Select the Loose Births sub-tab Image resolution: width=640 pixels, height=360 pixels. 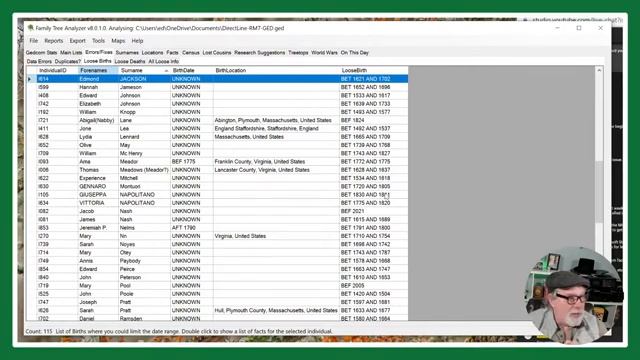coord(98,61)
